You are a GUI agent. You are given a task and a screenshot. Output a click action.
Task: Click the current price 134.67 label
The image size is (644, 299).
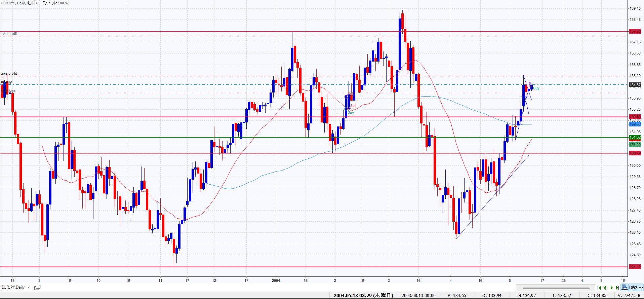pyautogui.click(x=635, y=85)
